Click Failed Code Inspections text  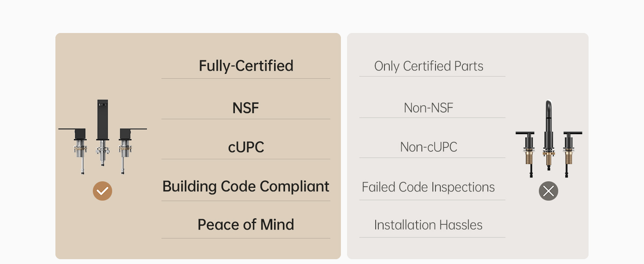click(428, 187)
